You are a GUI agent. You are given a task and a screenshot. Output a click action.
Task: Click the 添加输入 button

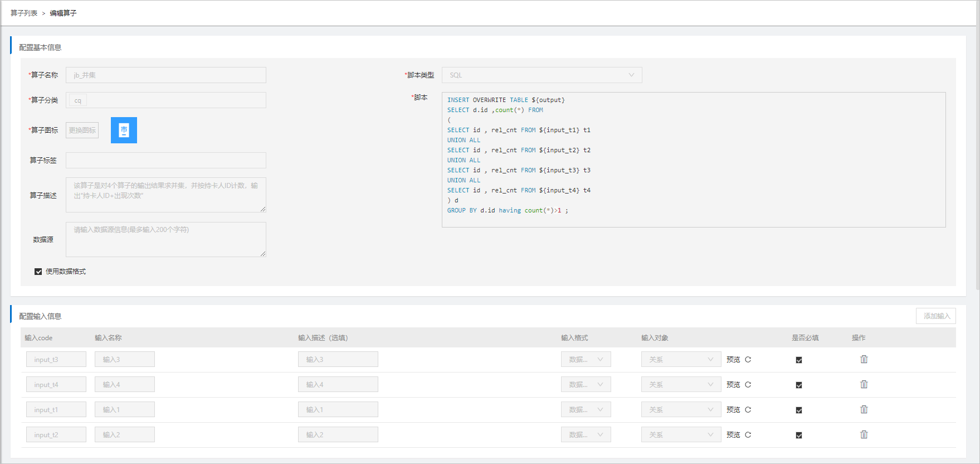tap(936, 316)
